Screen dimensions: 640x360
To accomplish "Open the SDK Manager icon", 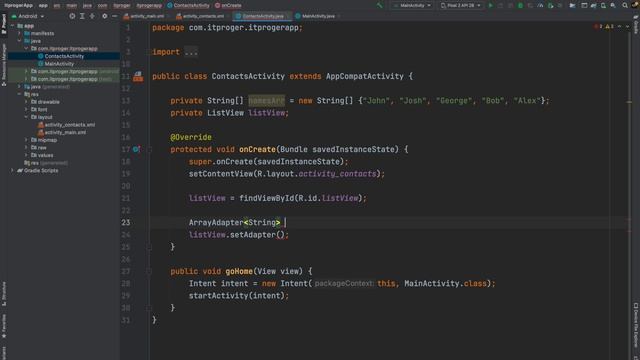I will 613,5.
